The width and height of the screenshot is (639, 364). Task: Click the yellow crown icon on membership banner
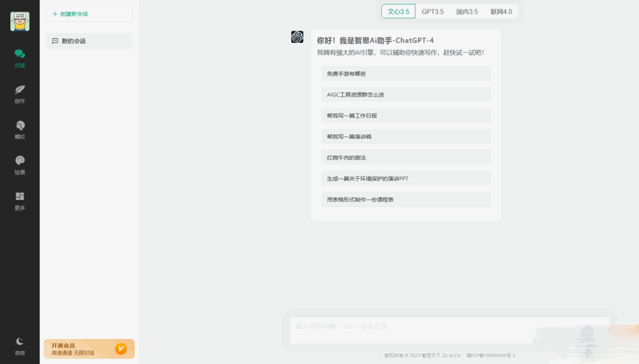(x=122, y=349)
